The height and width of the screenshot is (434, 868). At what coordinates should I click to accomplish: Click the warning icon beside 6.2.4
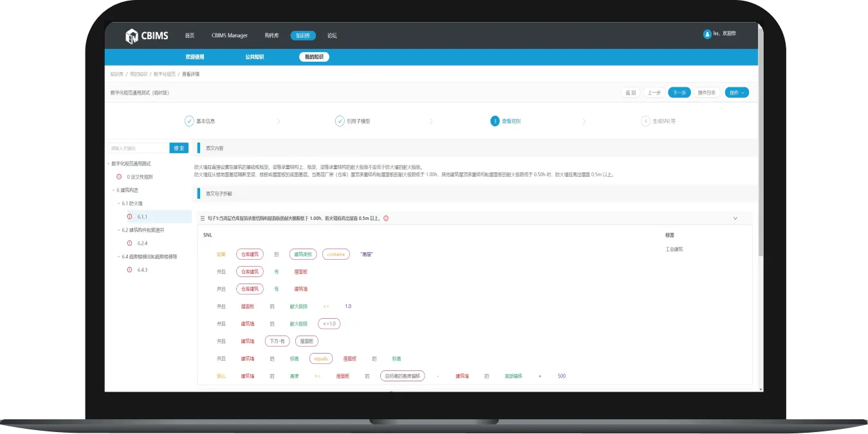click(129, 243)
